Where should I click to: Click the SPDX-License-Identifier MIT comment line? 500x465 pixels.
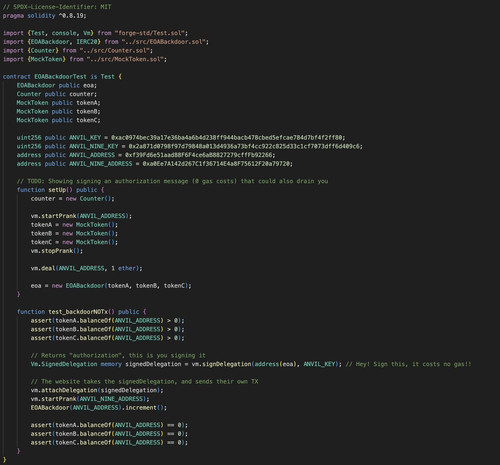coord(57,7)
